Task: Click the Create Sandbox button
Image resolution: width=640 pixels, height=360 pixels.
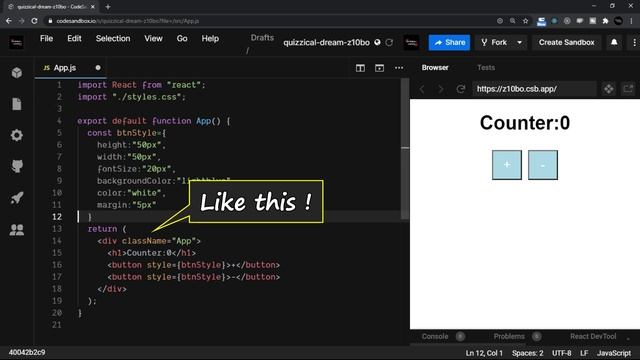Action: click(566, 42)
